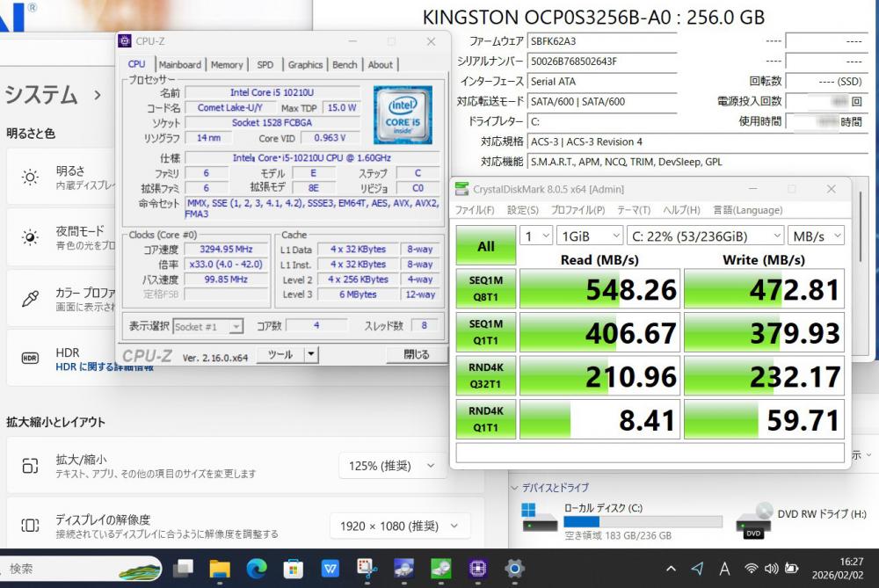Open the test count dropdown showing 1
879x588 pixels.
coord(536,236)
